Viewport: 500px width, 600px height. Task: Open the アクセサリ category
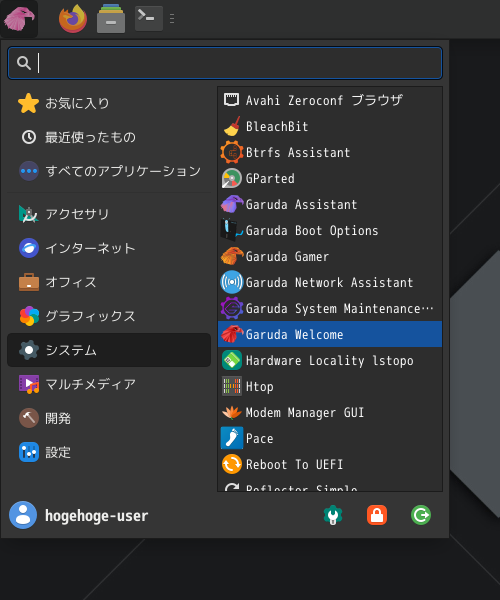109,214
